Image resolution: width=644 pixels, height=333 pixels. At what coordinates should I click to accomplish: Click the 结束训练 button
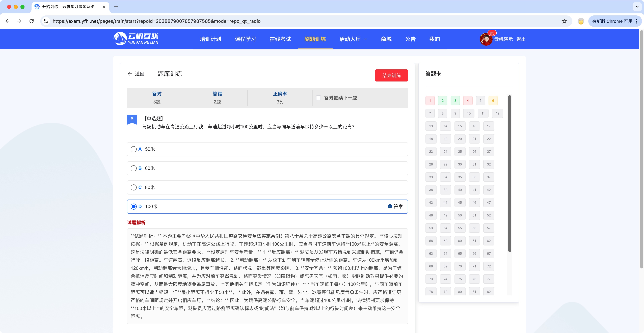coord(391,75)
